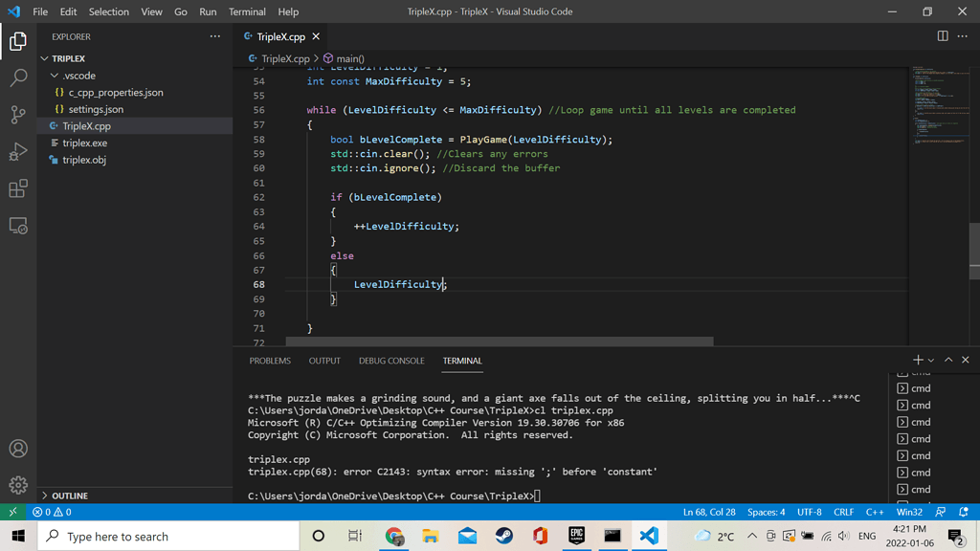
Task: Open the Search view in activity bar
Action: point(17,77)
